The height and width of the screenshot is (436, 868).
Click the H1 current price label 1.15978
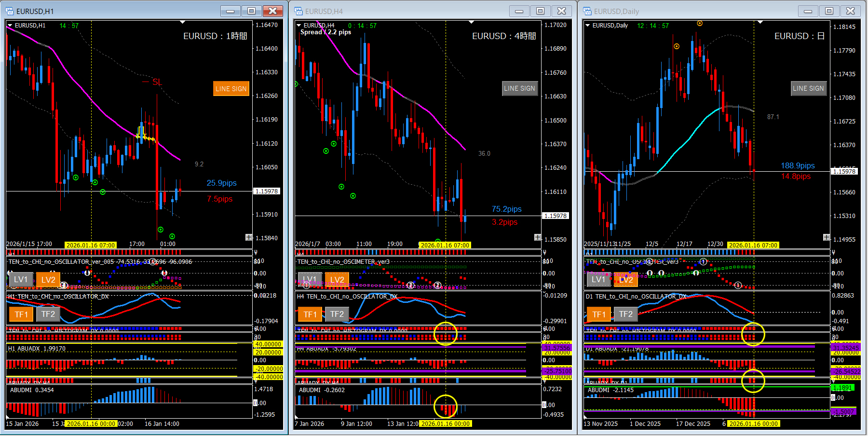point(267,191)
